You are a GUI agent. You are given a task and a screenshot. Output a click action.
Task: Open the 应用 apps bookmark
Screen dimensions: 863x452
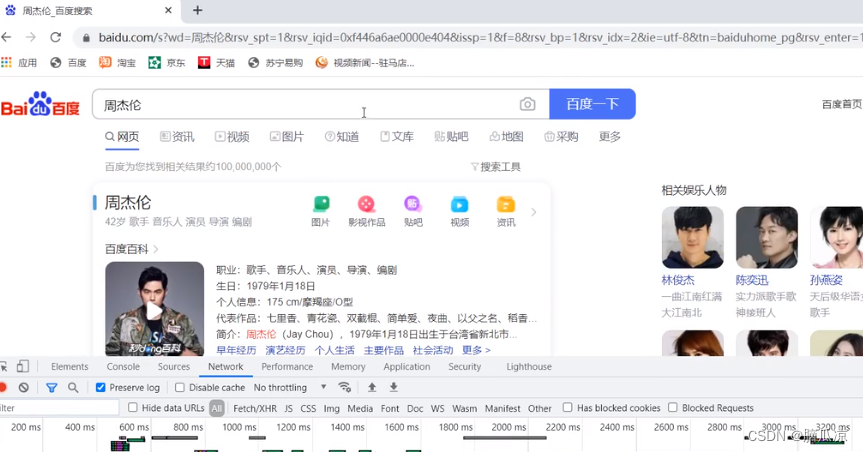19,63
